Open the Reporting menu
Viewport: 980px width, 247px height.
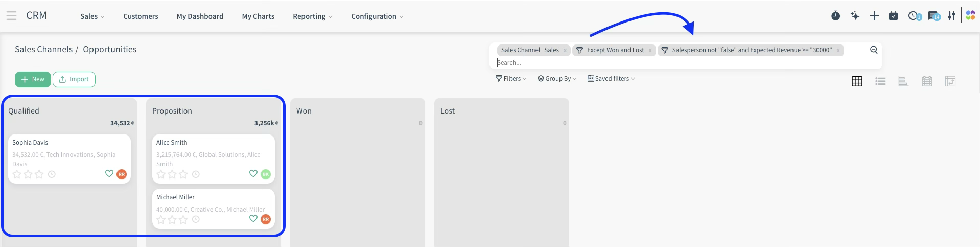pyautogui.click(x=312, y=16)
